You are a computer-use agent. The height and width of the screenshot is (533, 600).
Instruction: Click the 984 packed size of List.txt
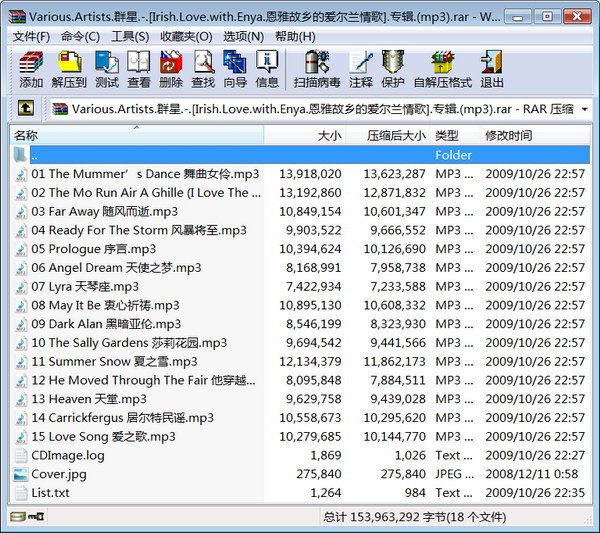pyautogui.click(x=415, y=493)
